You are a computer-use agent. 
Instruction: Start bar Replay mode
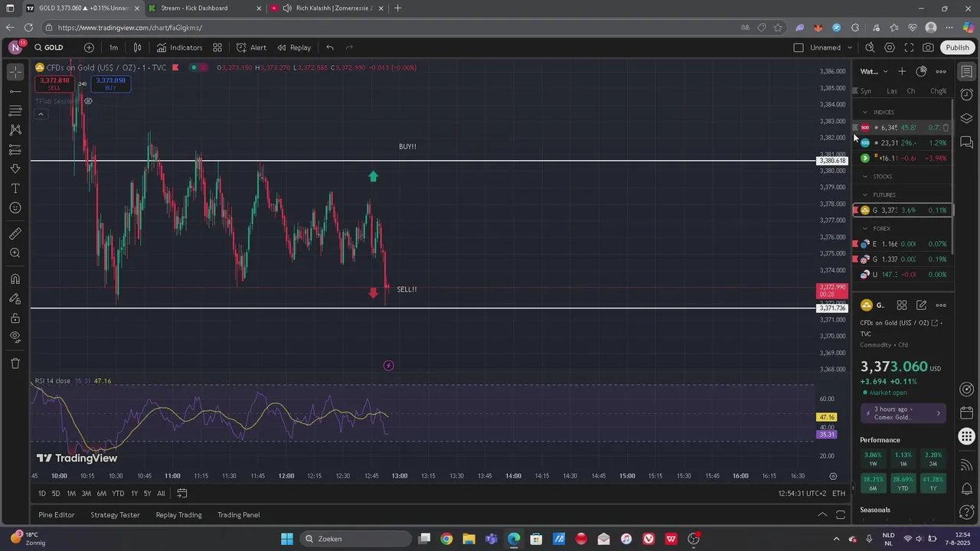pos(294,47)
